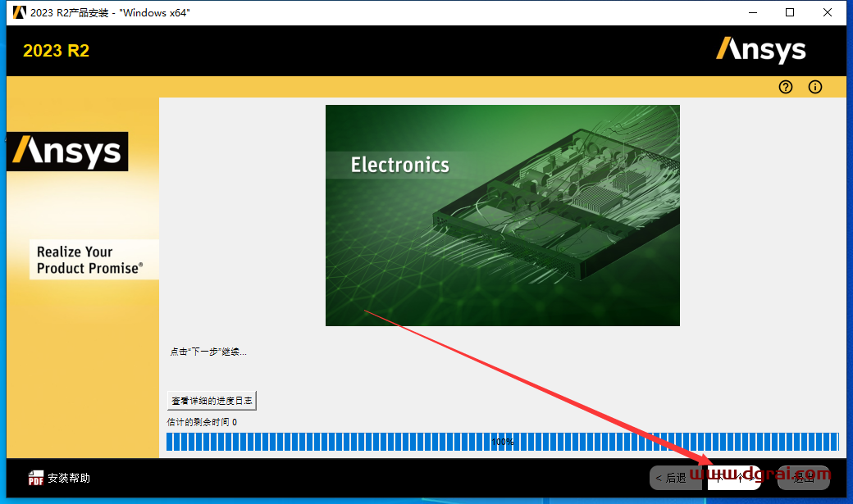
Task: Minimize the installer window
Action: coord(753,12)
